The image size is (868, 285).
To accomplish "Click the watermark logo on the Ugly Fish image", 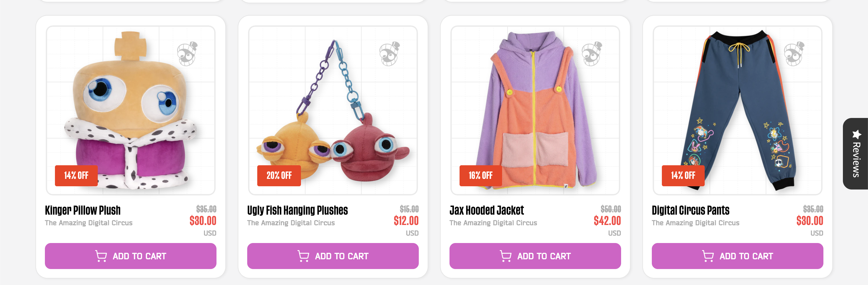I will tap(390, 54).
